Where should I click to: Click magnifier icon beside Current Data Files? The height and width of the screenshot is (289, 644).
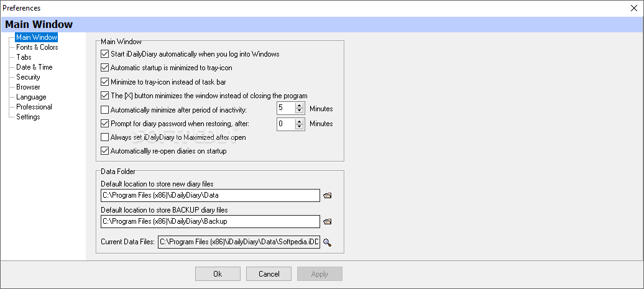(327, 242)
